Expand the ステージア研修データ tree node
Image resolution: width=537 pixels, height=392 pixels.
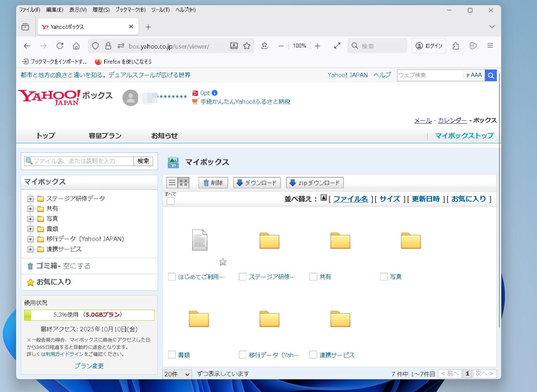point(30,199)
